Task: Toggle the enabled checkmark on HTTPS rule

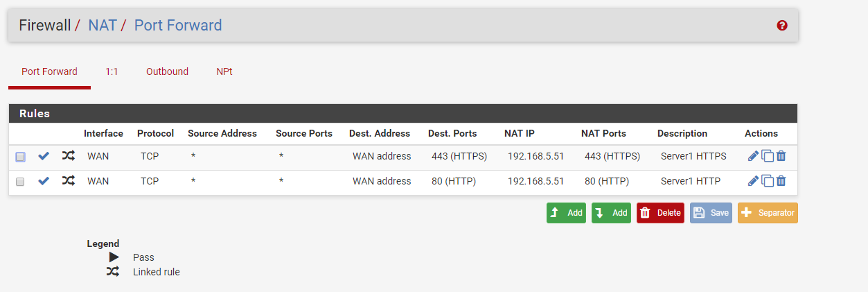Action: (44, 156)
